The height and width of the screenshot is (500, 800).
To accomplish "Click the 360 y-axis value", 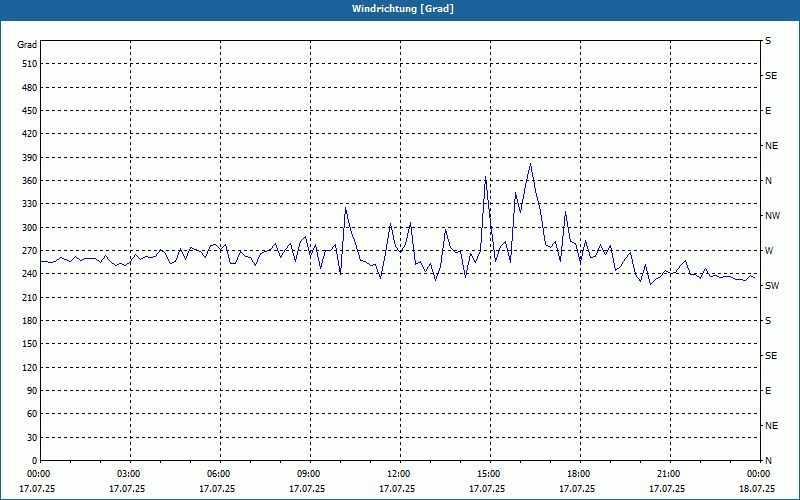I will (30, 181).
